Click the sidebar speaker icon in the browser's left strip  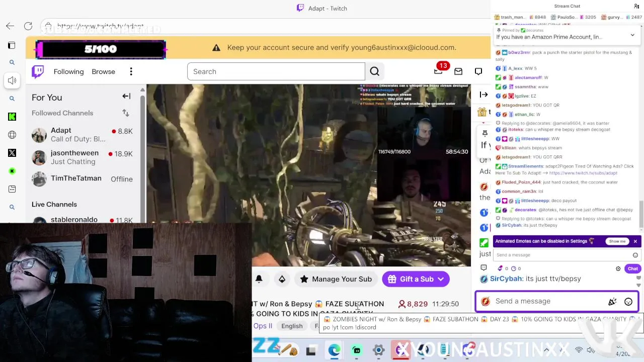tap(12, 80)
